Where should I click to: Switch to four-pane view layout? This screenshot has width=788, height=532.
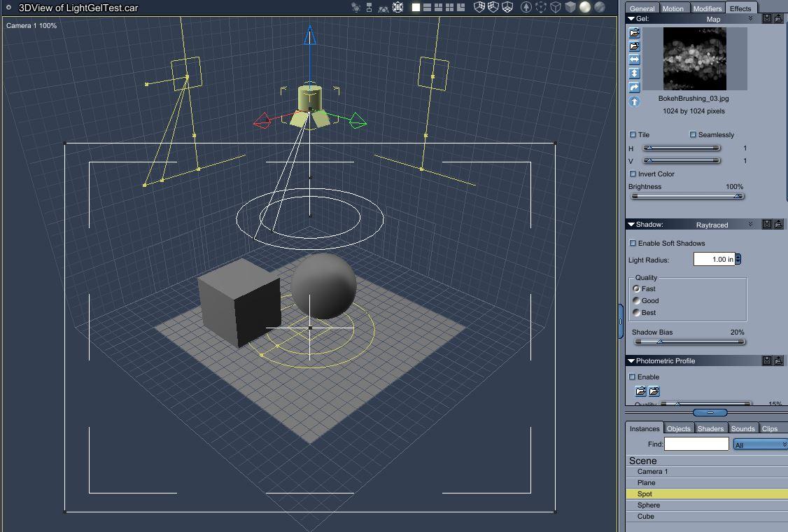tap(449, 8)
